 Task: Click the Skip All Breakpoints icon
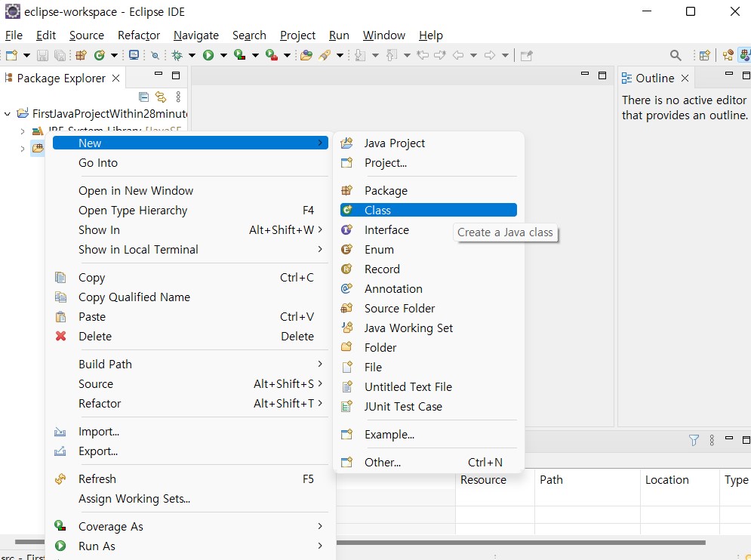click(x=155, y=56)
